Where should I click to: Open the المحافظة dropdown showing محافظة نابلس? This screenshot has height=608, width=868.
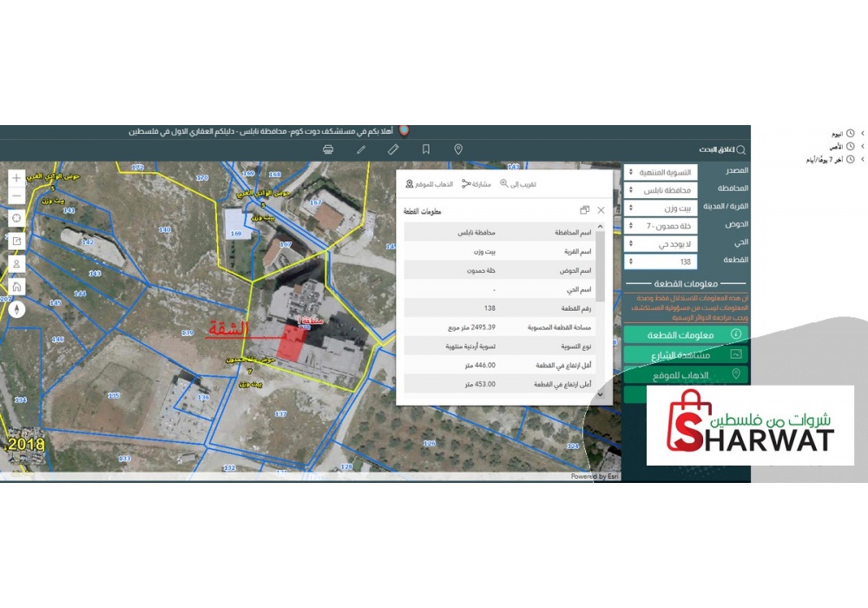tap(660, 189)
